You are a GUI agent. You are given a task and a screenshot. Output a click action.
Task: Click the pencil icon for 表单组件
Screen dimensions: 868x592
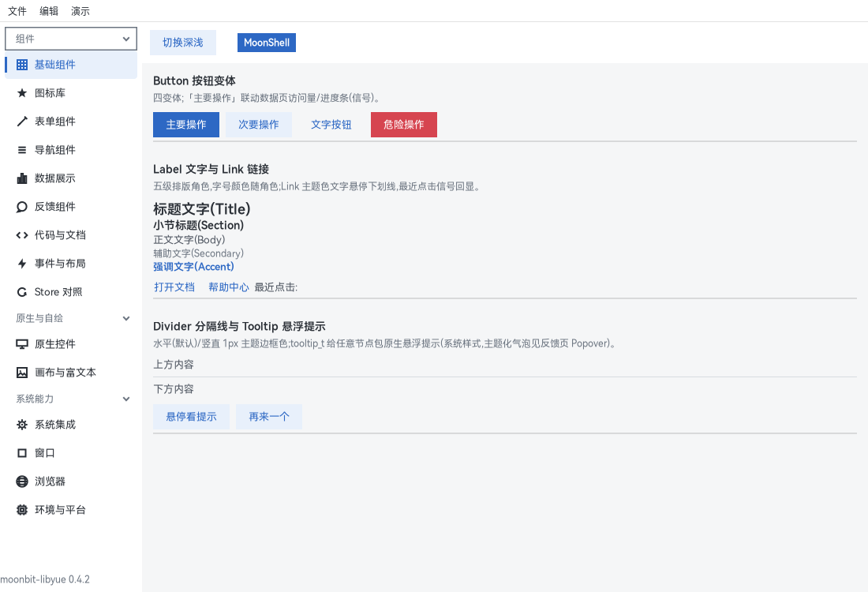point(22,122)
